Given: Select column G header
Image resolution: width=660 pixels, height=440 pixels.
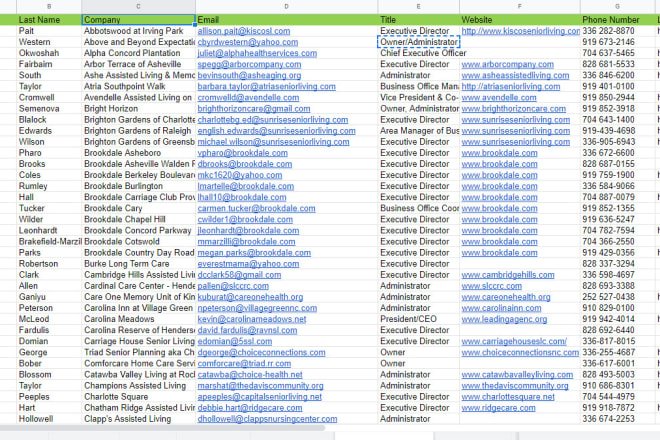Looking at the screenshot, I should [617, 6].
